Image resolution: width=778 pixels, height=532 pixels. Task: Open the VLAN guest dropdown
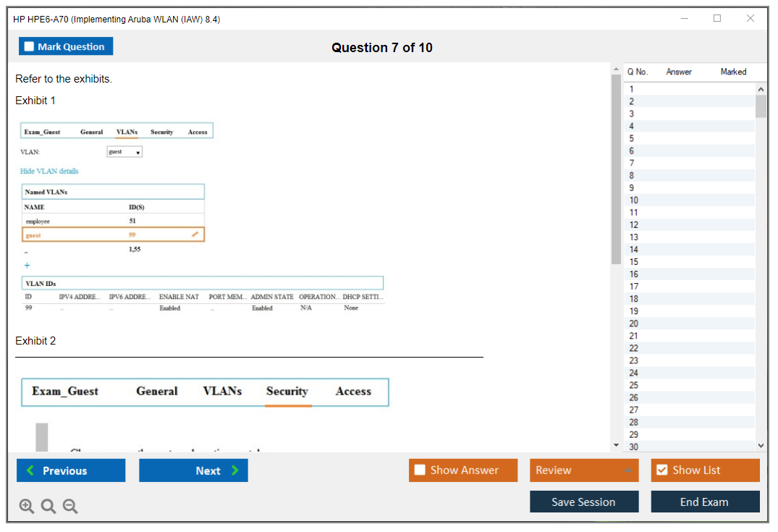(x=124, y=152)
